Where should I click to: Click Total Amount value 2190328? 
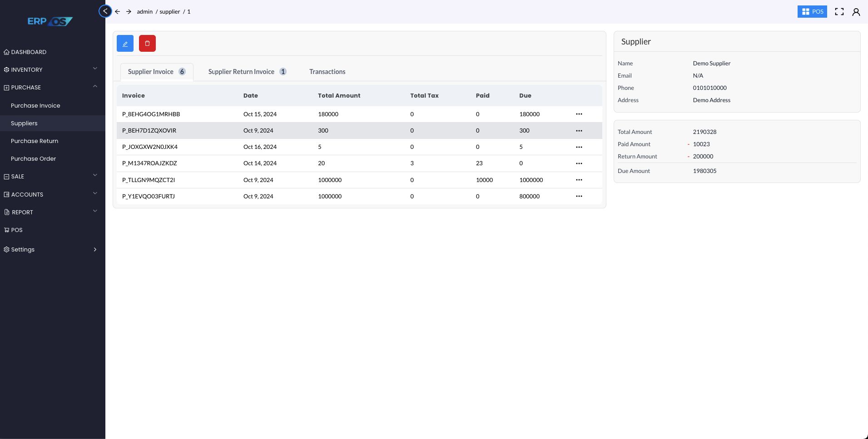(704, 132)
